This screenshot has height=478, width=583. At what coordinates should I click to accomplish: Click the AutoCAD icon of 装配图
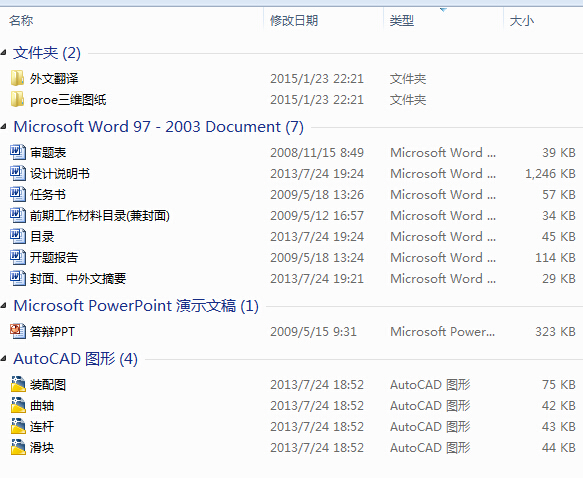point(17,384)
